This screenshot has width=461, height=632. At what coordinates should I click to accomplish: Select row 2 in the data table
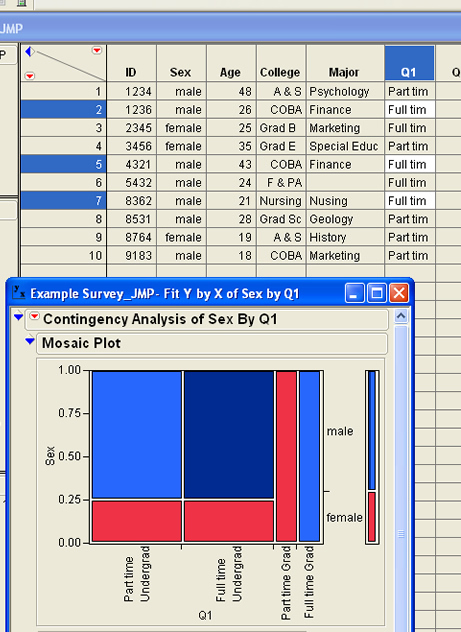[63, 110]
